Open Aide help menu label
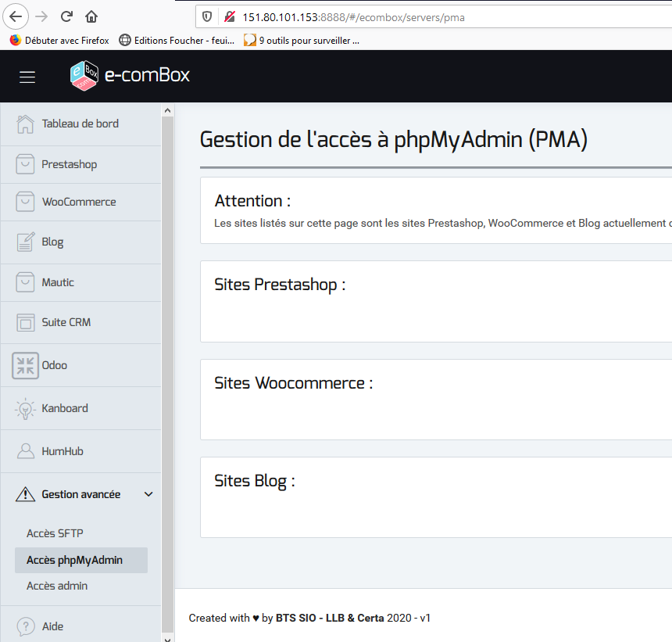This screenshot has height=642, width=672. coord(52,626)
